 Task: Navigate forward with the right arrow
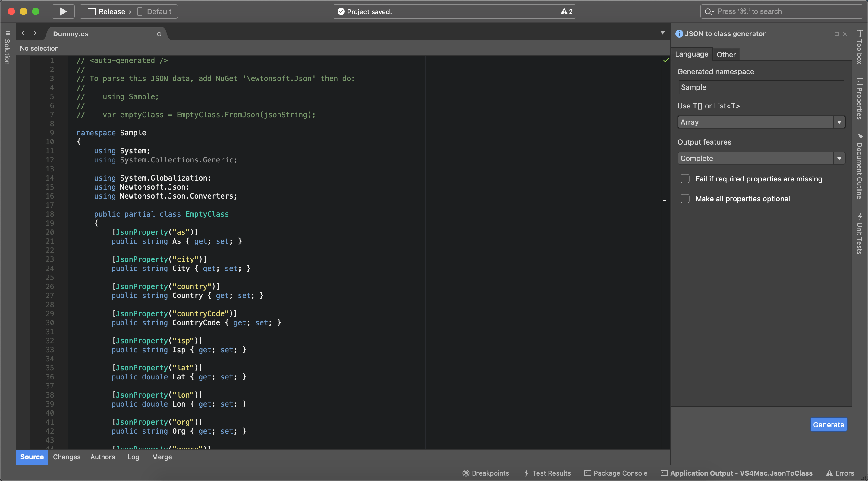point(35,33)
